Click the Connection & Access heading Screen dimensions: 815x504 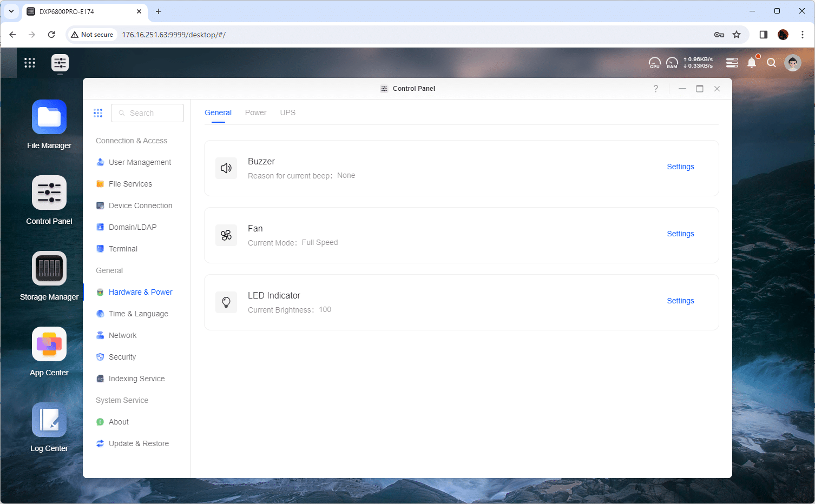132,141
